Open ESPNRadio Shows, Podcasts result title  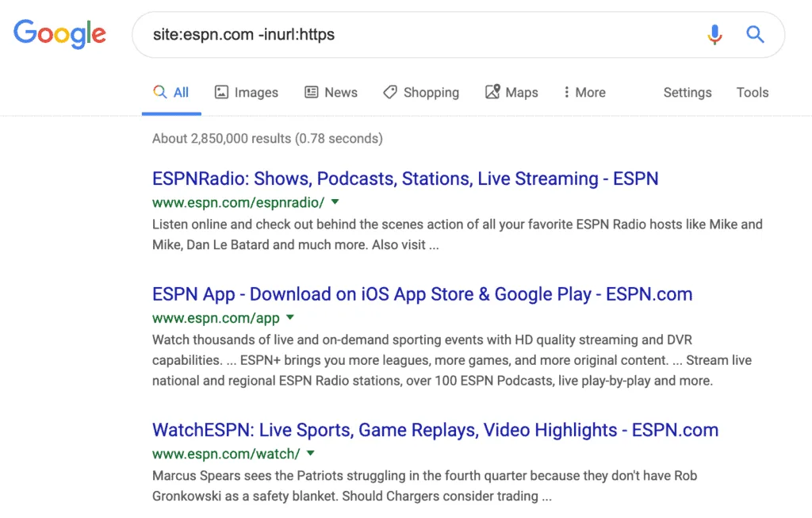405,178
